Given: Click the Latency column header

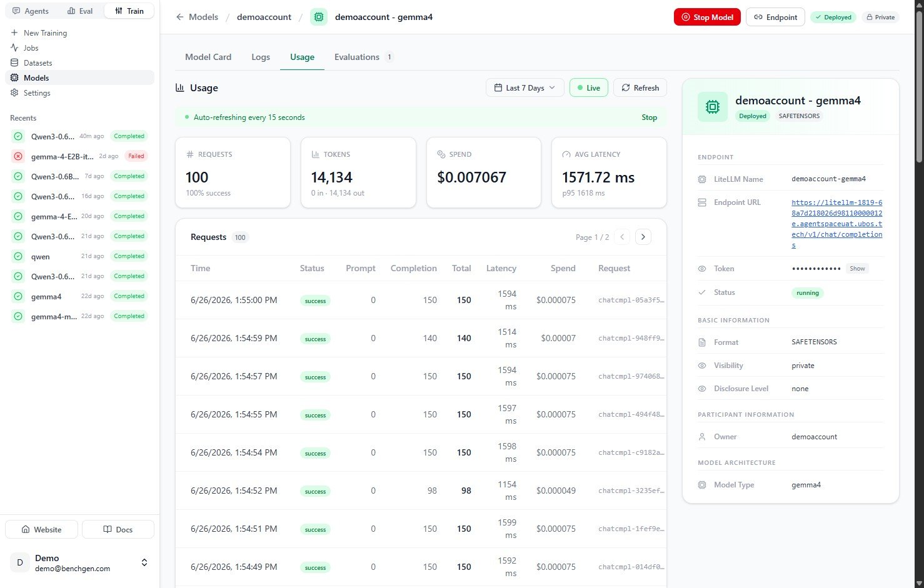Looking at the screenshot, I should [501, 268].
